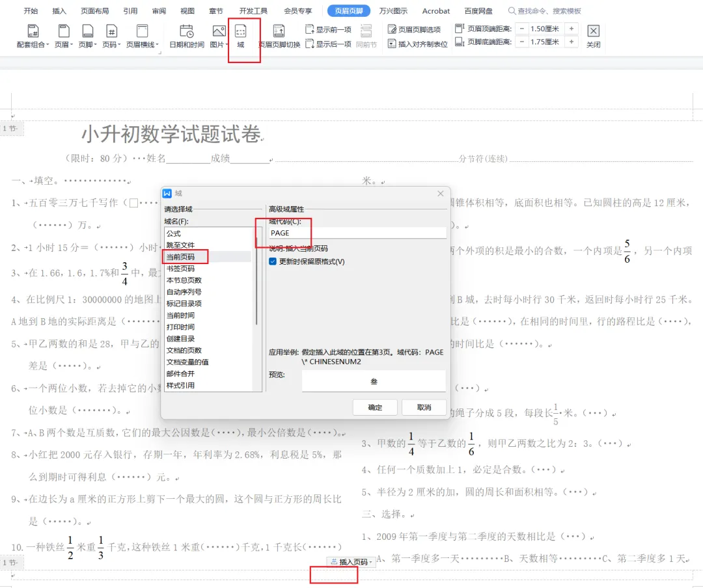The width and height of the screenshot is (703, 588).
Task: Click 显示前一项 show previous
Action: [328, 29]
